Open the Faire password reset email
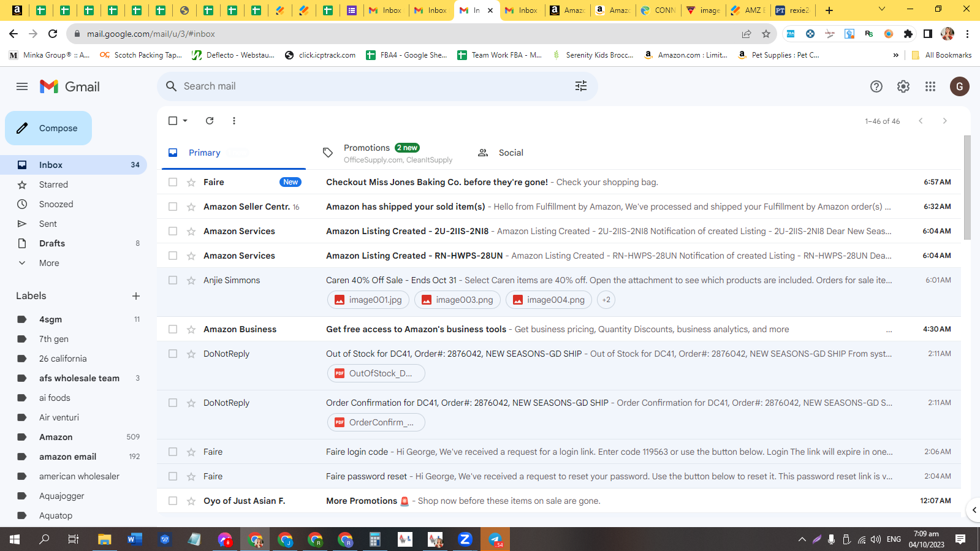This screenshot has height=551, width=980. (x=559, y=476)
